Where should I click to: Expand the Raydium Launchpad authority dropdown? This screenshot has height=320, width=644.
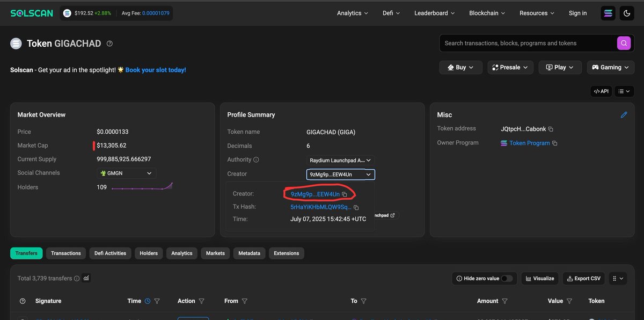[x=340, y=160]
